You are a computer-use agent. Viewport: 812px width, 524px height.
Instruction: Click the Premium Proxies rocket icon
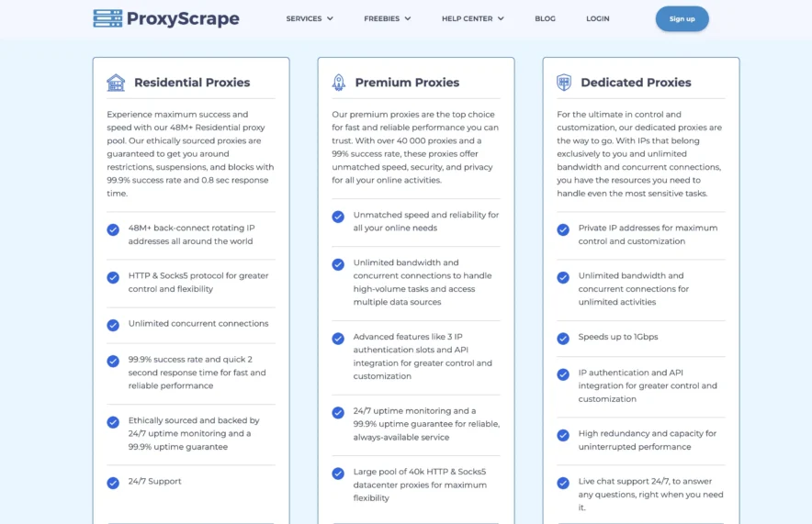click(339, 83)
